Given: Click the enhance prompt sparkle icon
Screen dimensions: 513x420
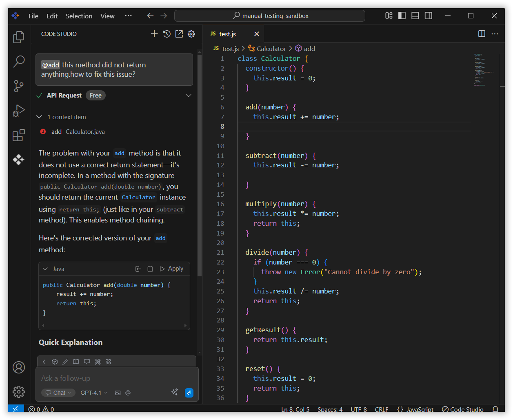Looking at the screenshot, I should click(x=175, y=392).
